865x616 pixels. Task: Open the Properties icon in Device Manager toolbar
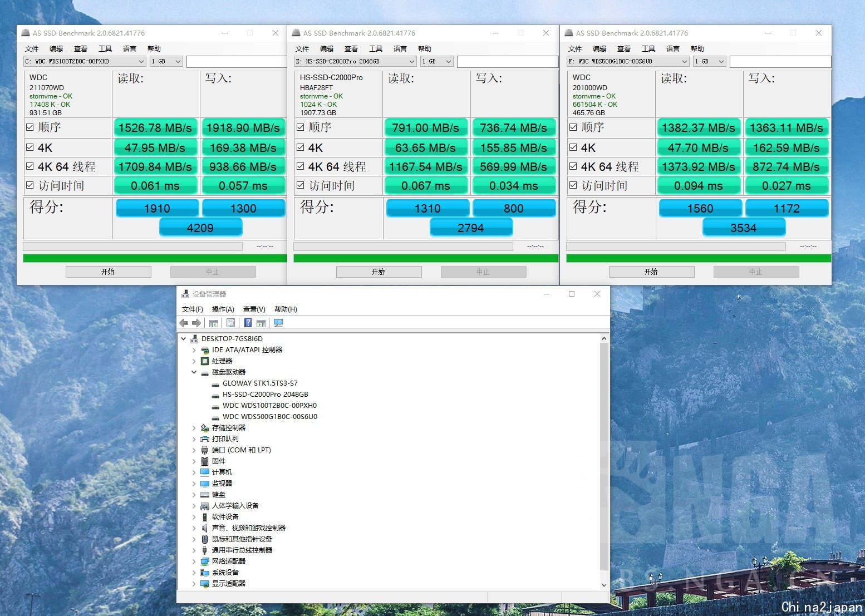pyautogui.click(x=230, y=323)
